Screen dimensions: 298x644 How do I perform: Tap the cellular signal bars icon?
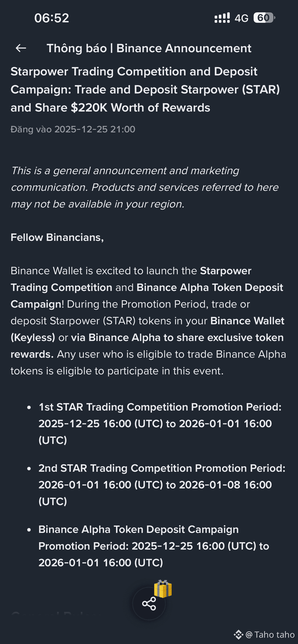coord(222,18)
